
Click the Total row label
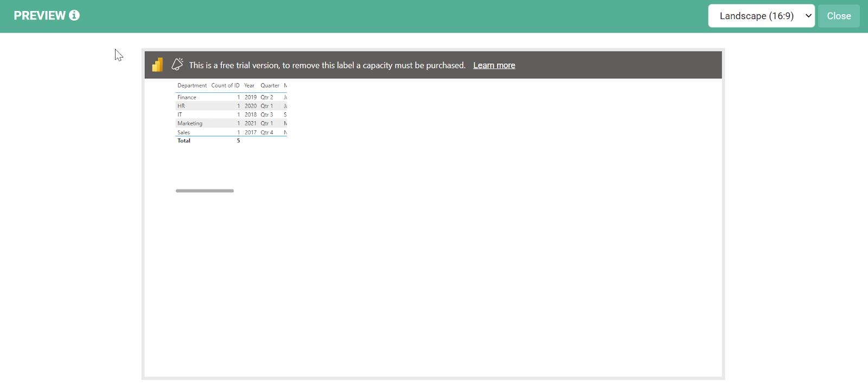click(184, 141)
